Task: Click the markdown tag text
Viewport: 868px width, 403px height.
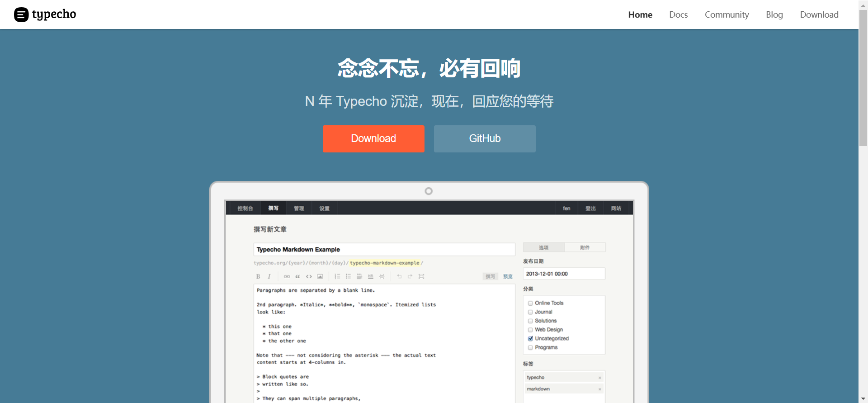Action: point(538,389)
